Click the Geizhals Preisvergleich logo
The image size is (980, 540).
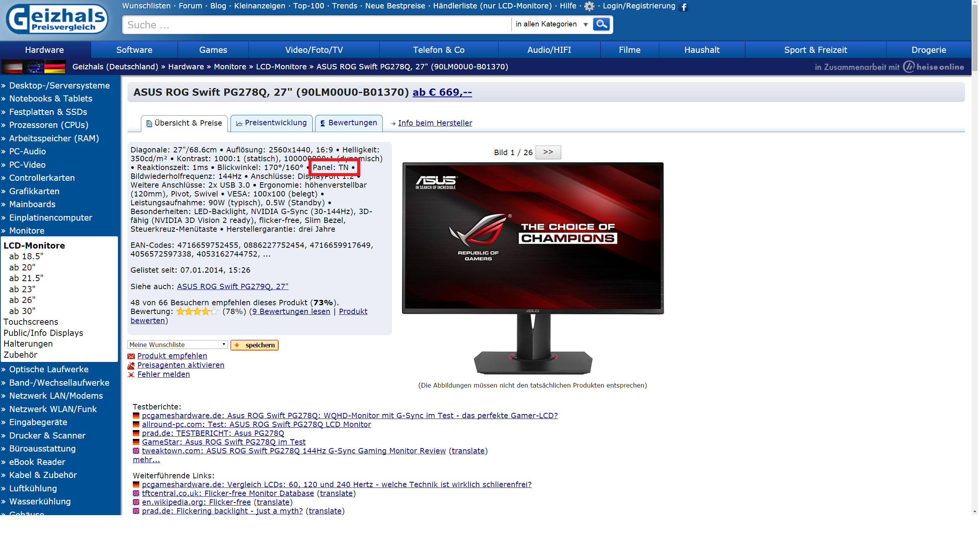[57, 19]
